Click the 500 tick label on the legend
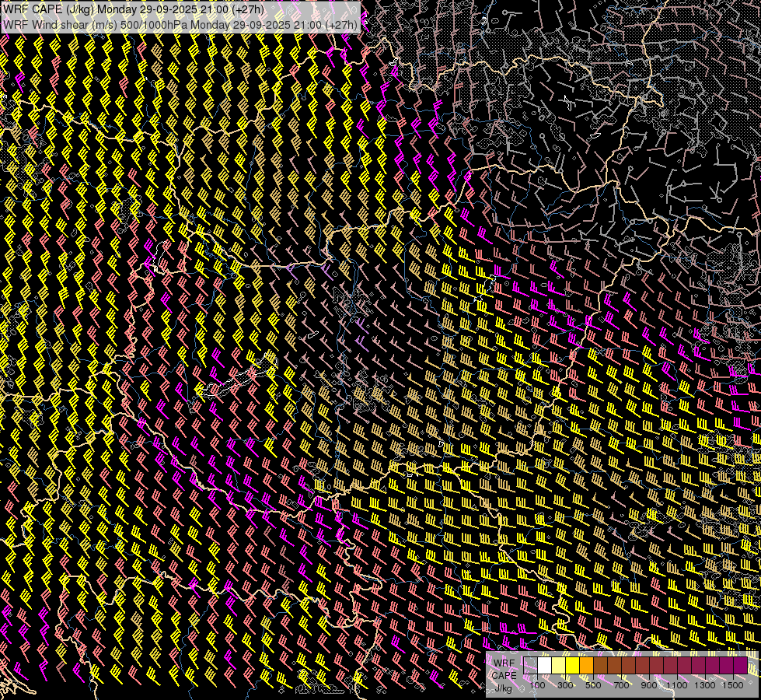The image size is (761, 700). pos(593,685)
